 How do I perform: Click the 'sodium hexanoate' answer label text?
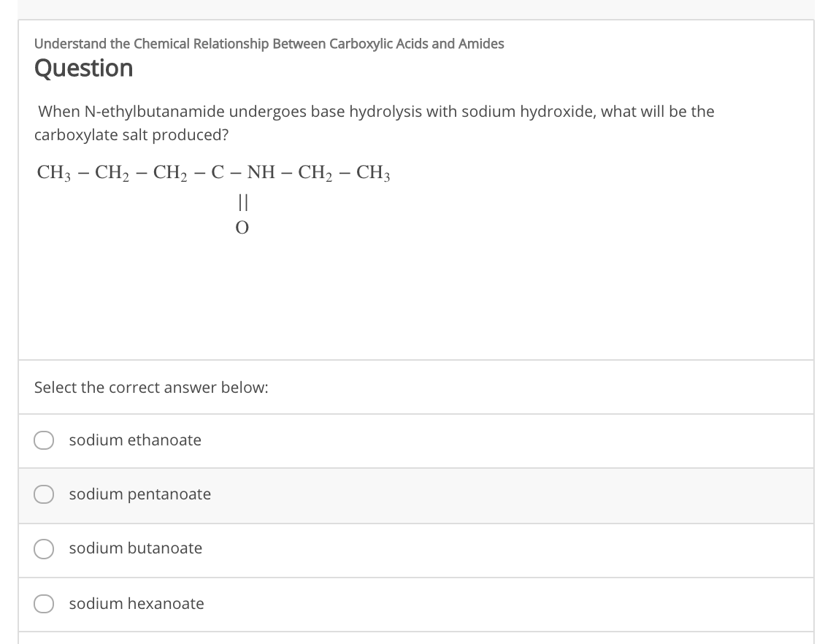(137, 604)
